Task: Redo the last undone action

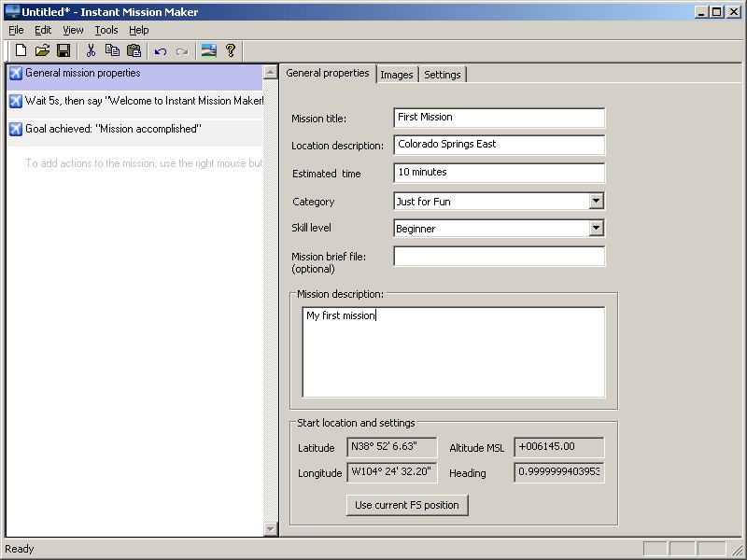Action: [182, 51]
